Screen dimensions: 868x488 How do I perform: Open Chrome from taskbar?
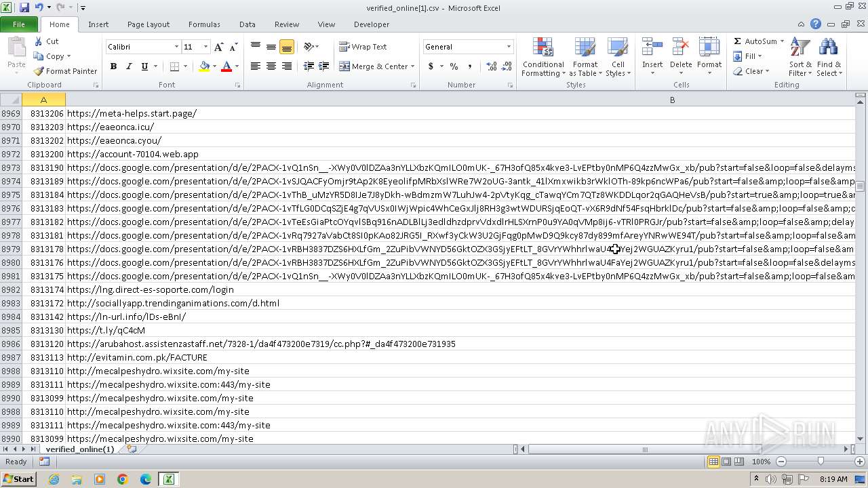coord(123,479)
